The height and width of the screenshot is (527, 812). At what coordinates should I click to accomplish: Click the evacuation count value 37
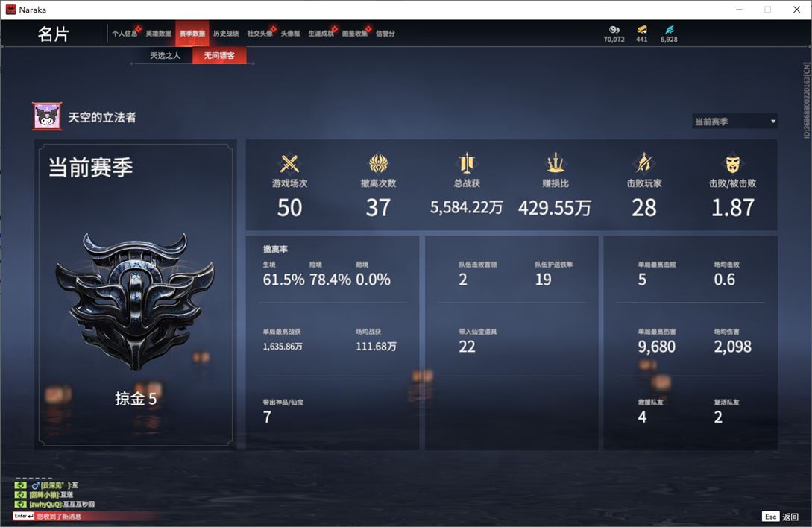point(379,208)
